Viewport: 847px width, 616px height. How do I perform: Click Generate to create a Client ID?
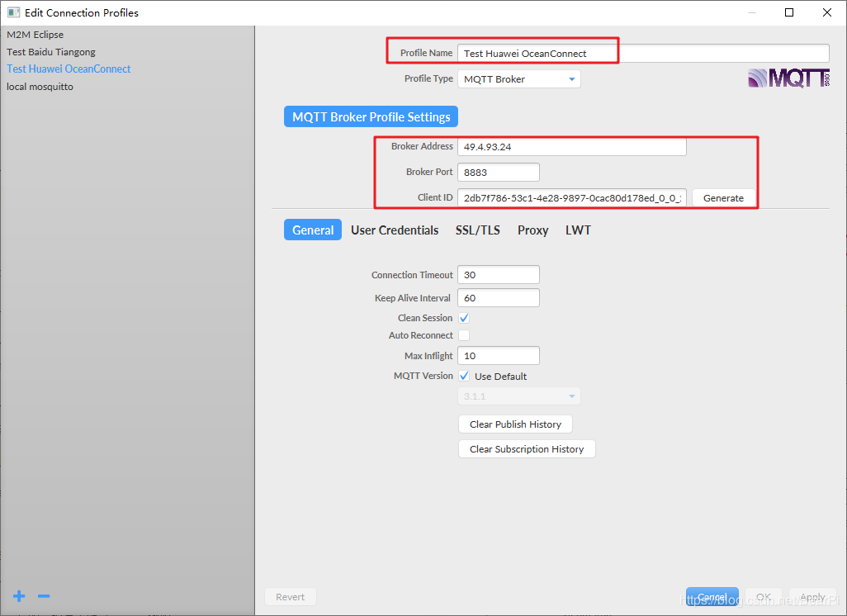[723, 198]
